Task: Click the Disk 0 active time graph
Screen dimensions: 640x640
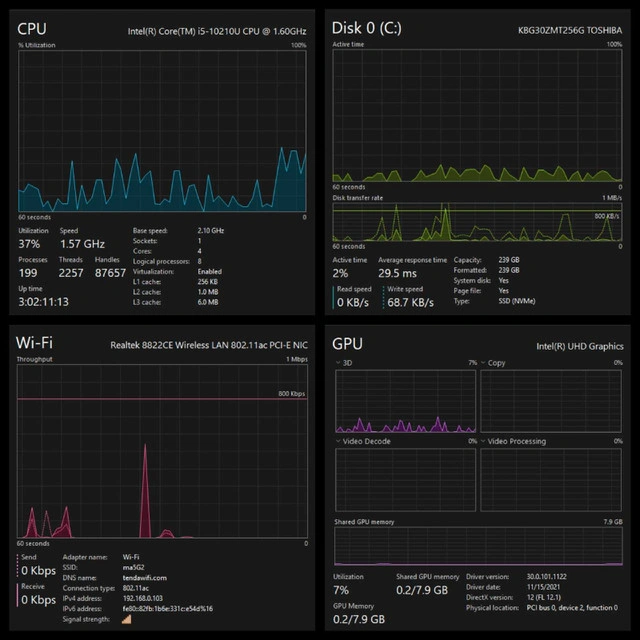Action: (x=474, y=116)
